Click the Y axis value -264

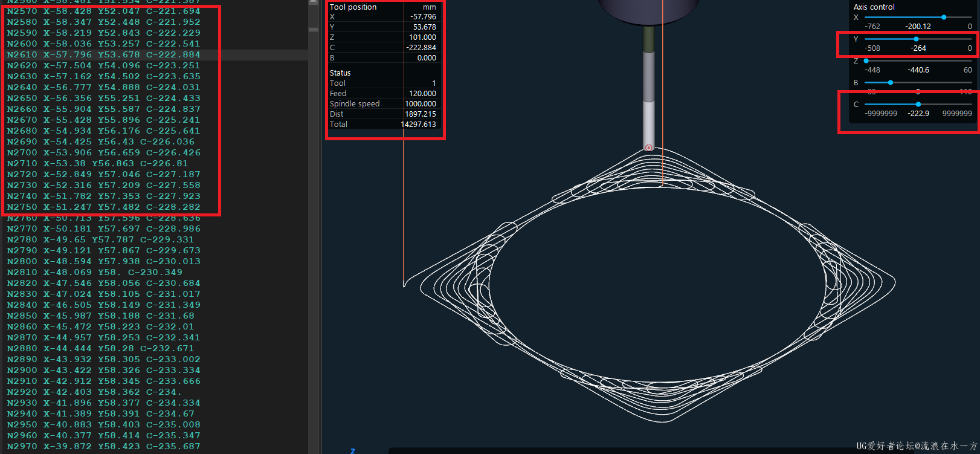pyautogui.click(x=918, y=48)
